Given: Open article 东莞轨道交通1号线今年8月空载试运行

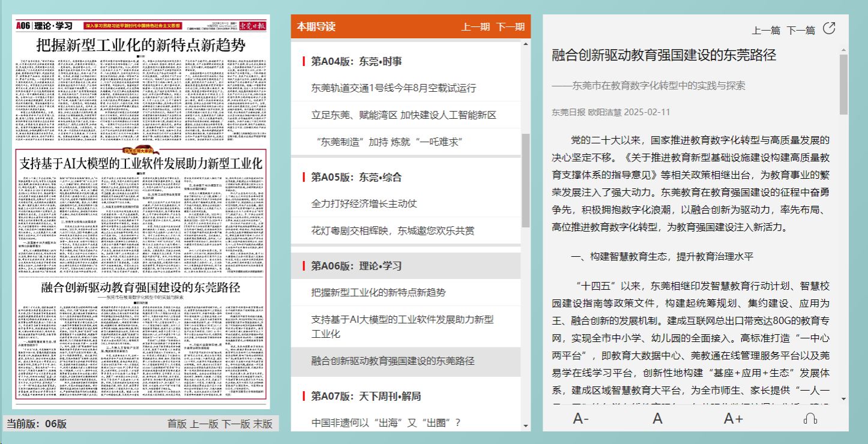Looking at the screenshot, I should point(393,88).
